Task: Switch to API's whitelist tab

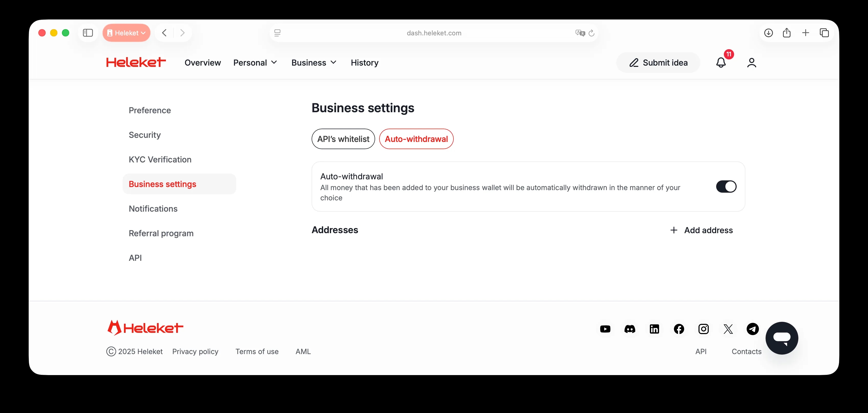Action: pos(343,139)
